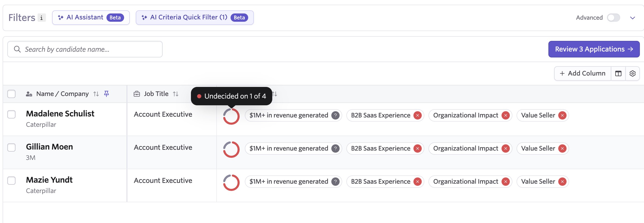Select the checkbox next to Mazie Yundt
The image size is (644, 223).
click(11, 181)
